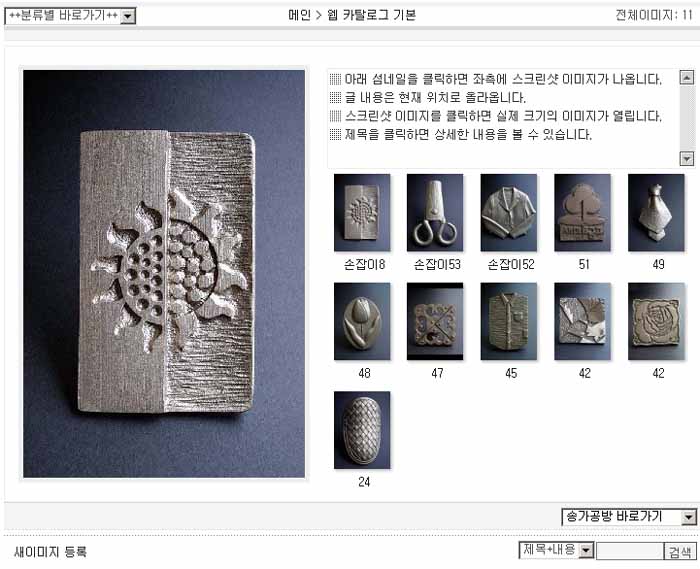Select the necktie thumbnail numbered 49
The width and height of the screenshot is (700, 569).
tap(656, 212)
